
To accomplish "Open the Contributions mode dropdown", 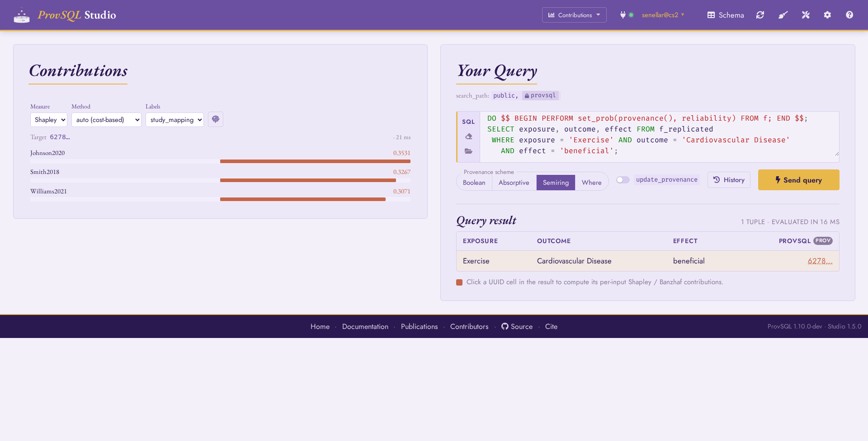I will click(x=574, y=15).
